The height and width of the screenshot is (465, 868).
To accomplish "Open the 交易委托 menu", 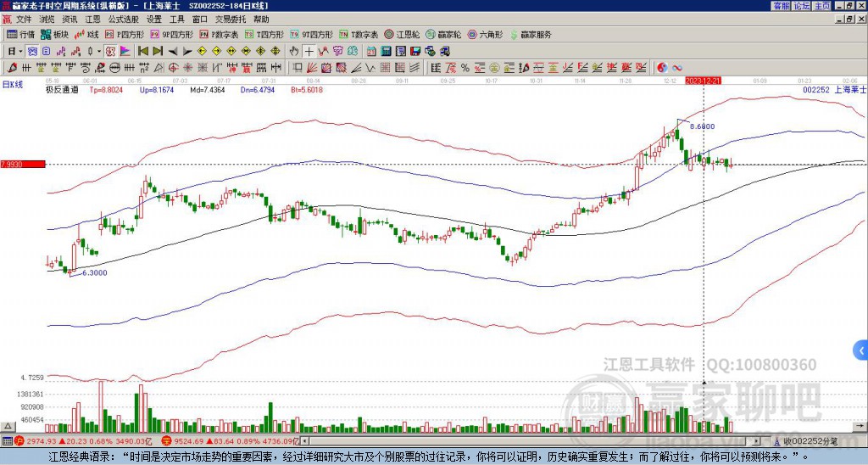I will point(231,20).
